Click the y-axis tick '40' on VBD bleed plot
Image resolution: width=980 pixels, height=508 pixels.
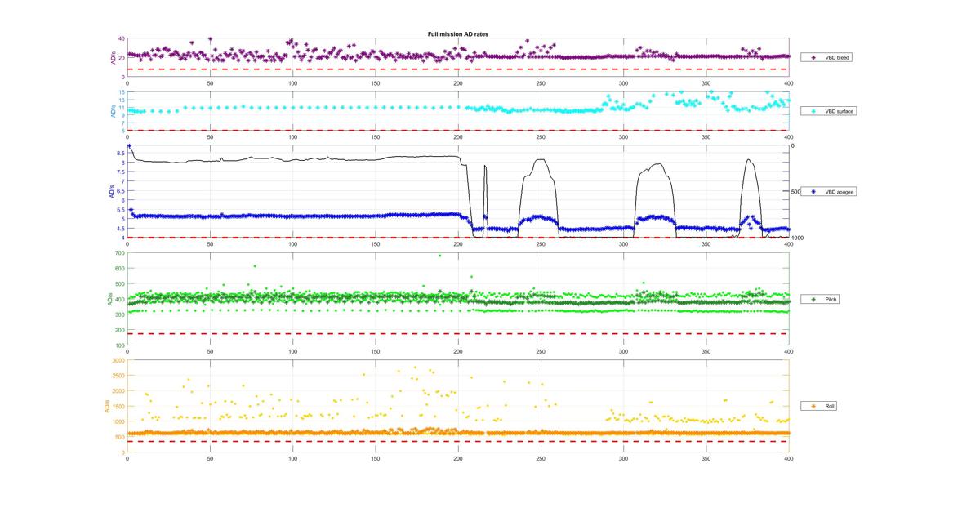pyautogui.click(x=121, y=38)
